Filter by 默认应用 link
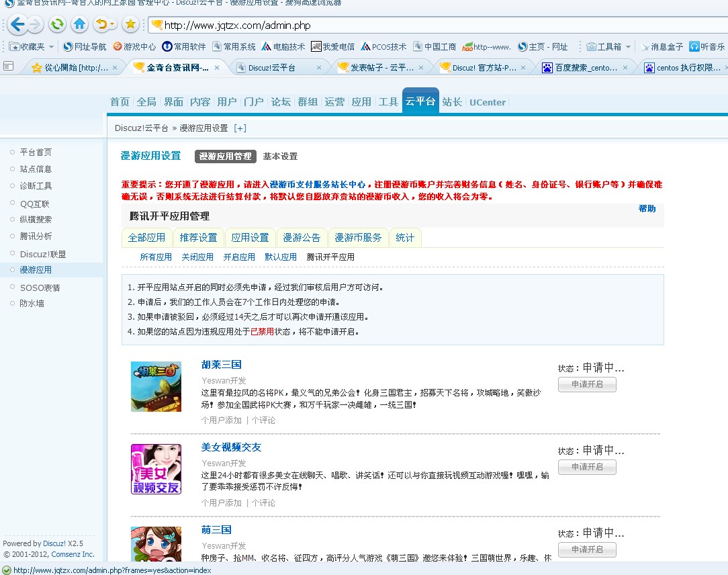Screen dimensions: 728x575 click(x=281, y=257)
